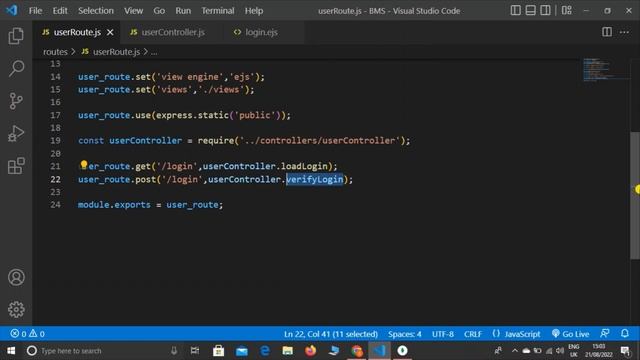Open Microsoft Store from the taskbar
The image size is (640, 360).
click(218, 351)
